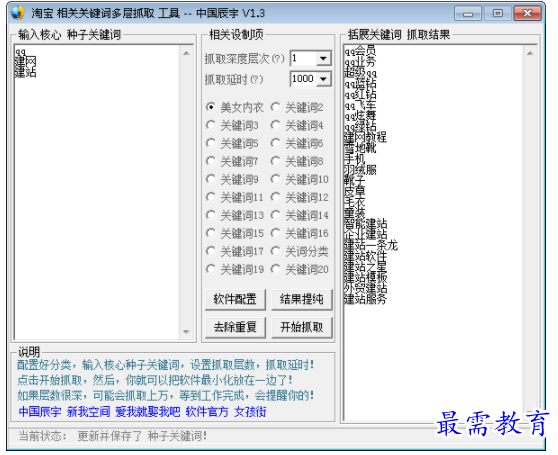Choose the 关键词3 category
Image resolution: width=558 pixels, height=455 pixels.
coord(211,125)
